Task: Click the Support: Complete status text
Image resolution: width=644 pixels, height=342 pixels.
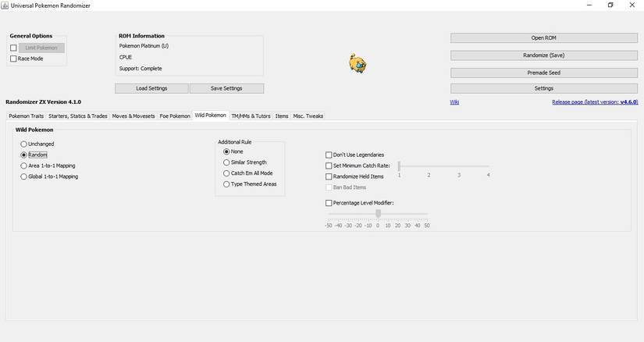Action: (141, 69)
